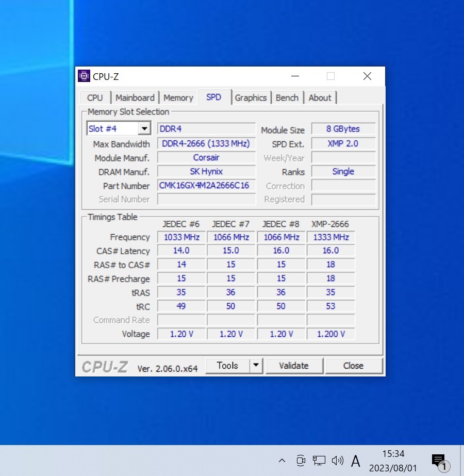
Task: Expand the Slot #4 dropdown arrow
Action: point(144,128)
